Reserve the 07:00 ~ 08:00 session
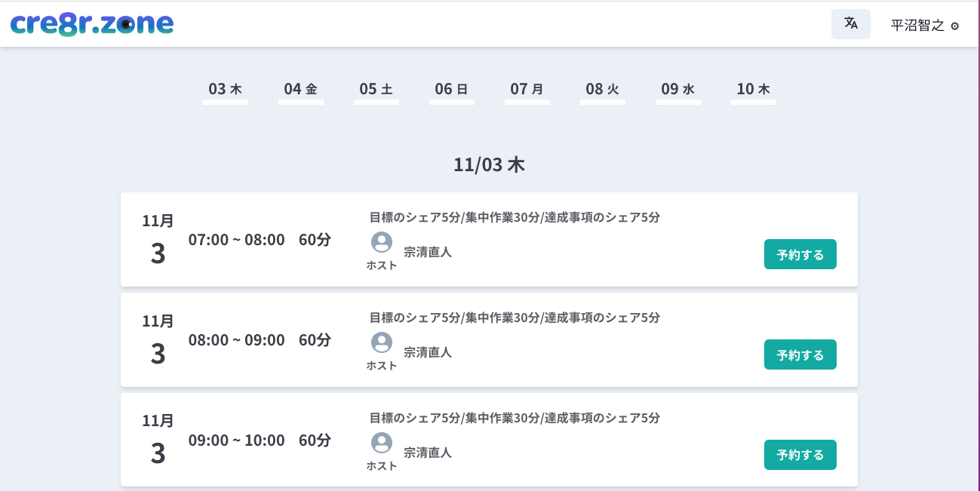This screenshot has width=980, height=491. pyautogui.click(x=800, y=254)
